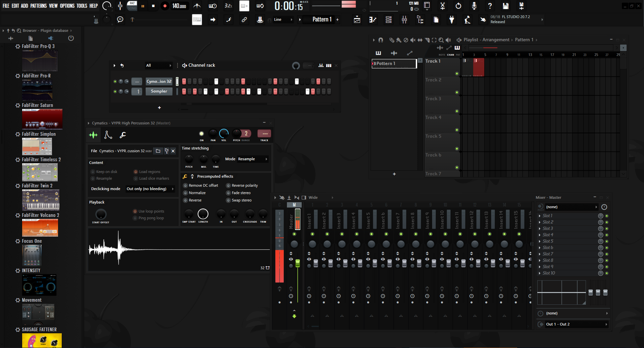Open sample file folder browse icon
This screenshot has height=348, width=644.
click(158, 151)
